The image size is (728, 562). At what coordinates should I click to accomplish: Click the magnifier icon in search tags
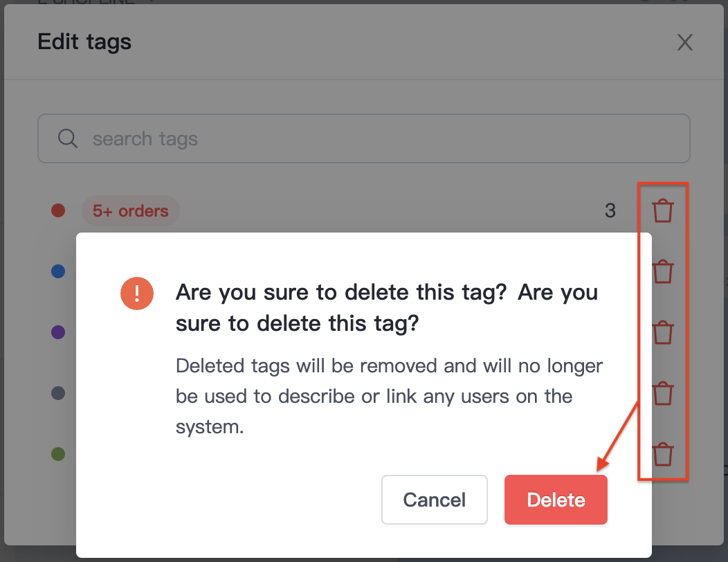pos(67,138)
